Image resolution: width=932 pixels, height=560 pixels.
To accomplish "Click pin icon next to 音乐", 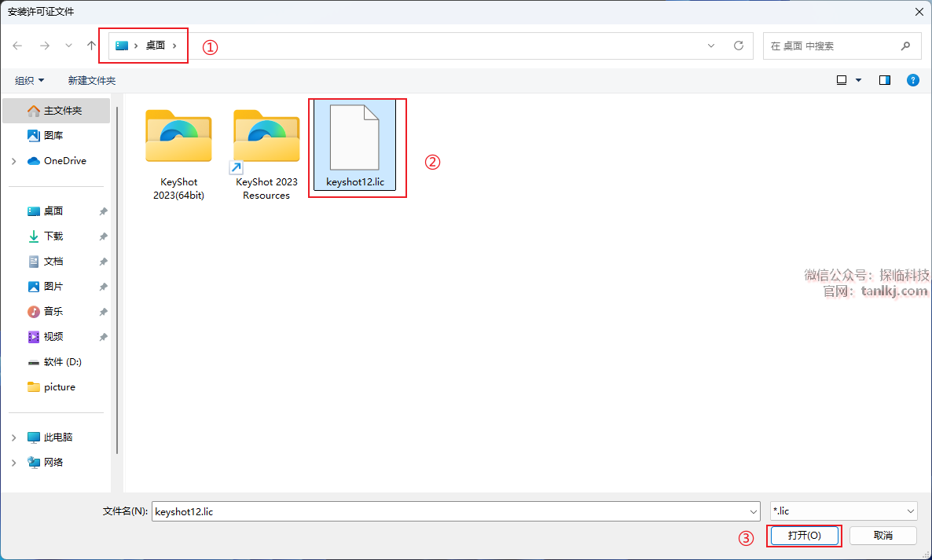I will coord(103,312).
